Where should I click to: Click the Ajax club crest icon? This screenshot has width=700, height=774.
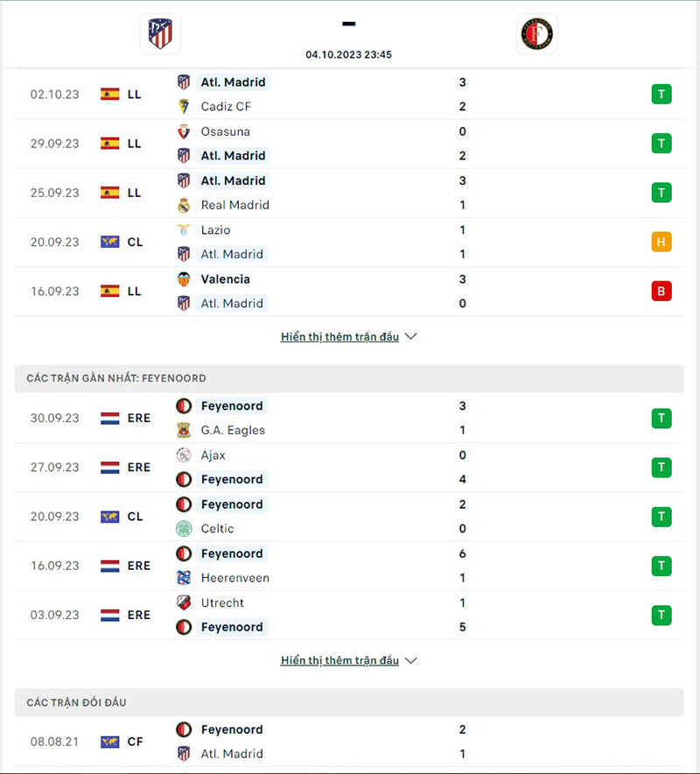click(183, 455)
